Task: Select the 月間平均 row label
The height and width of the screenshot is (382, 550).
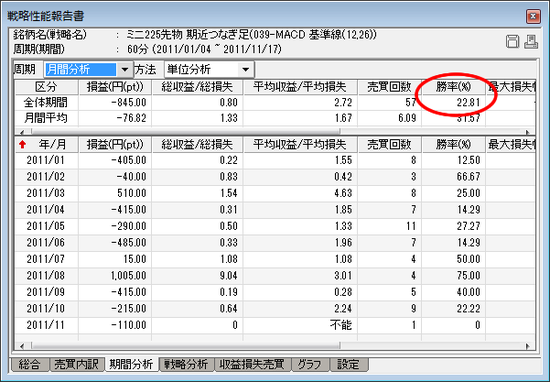Action: click(46, 118)
